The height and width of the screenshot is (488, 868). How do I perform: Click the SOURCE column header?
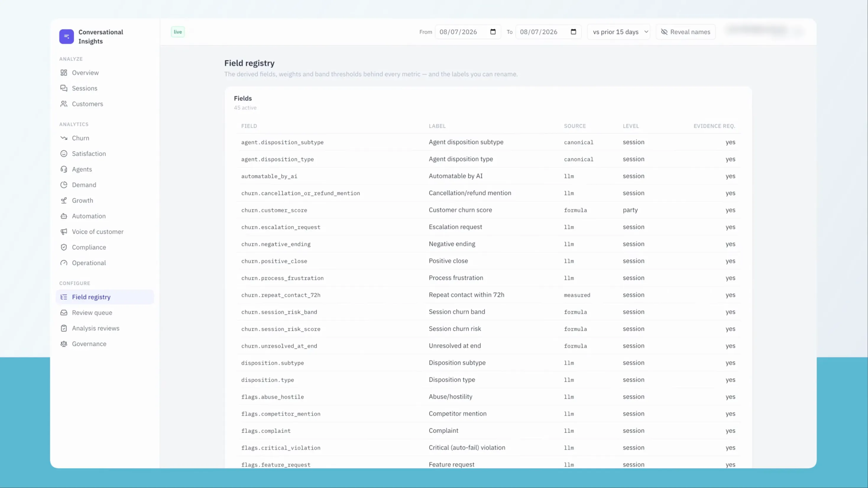[x=575, y=126]
